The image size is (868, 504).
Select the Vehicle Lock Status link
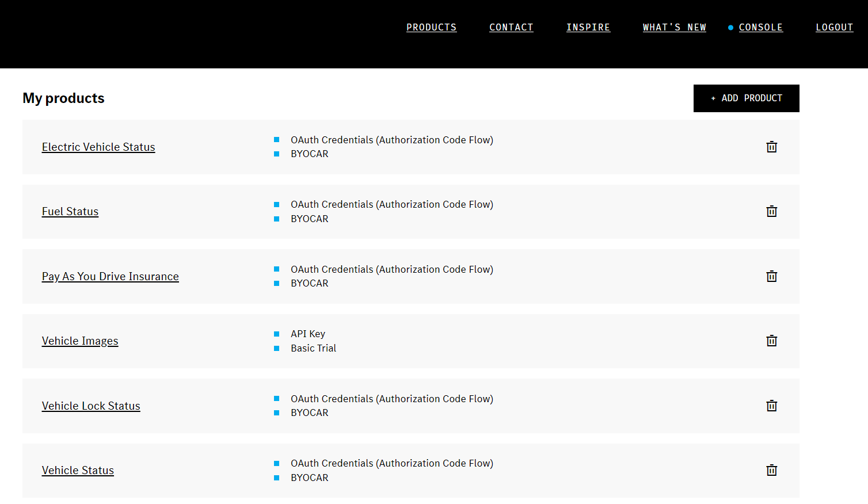91,406
